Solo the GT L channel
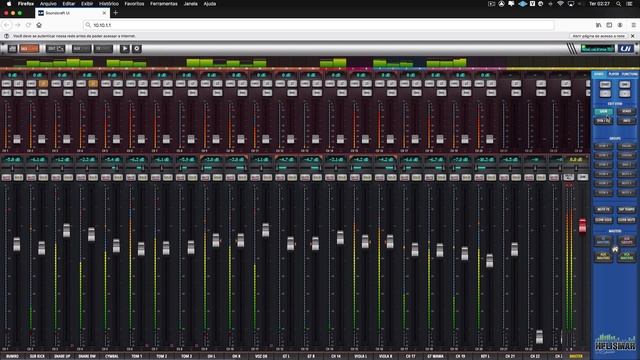This screenshot has height=360, width=640. [292, 177]
